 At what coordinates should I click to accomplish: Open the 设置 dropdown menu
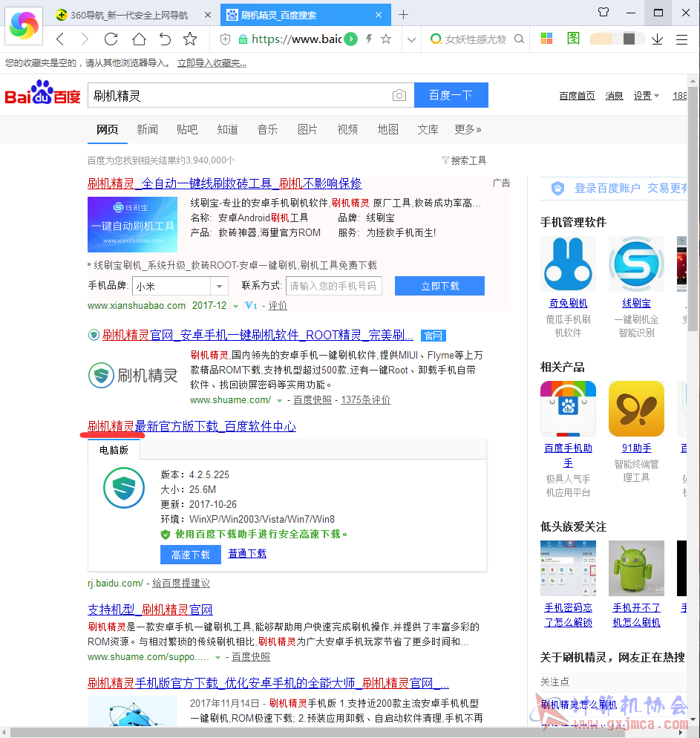(646, 96)
